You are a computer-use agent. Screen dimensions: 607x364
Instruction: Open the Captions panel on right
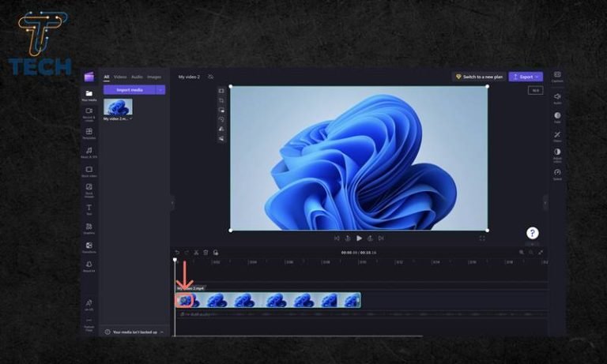tap(557, 77)
